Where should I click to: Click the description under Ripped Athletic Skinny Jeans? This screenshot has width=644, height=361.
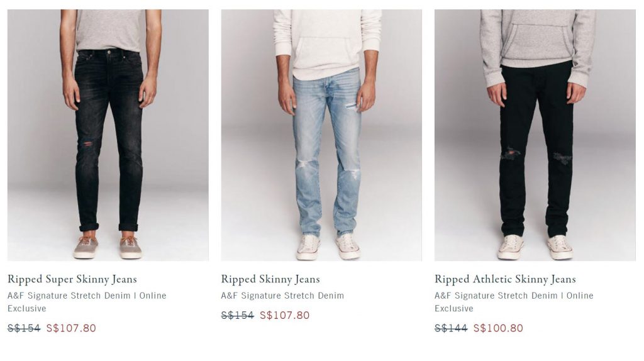(x=514, y=302)
